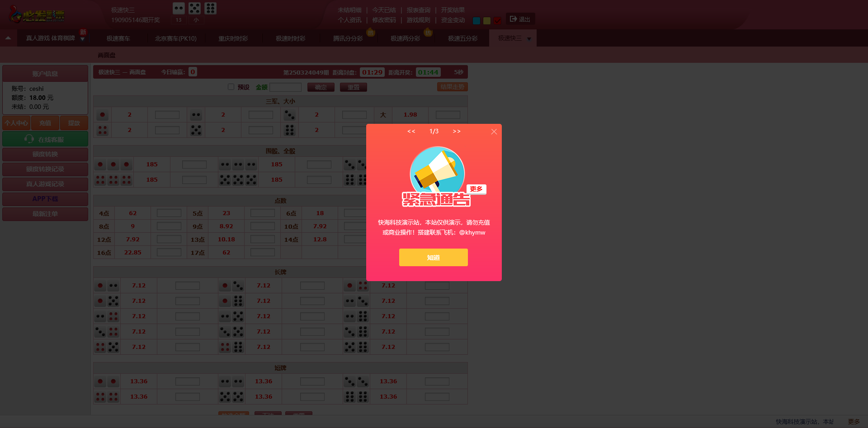Open the 开奖结果 link in the header
Viewport: 868px width, 428px height.
[x=453, y=10]
